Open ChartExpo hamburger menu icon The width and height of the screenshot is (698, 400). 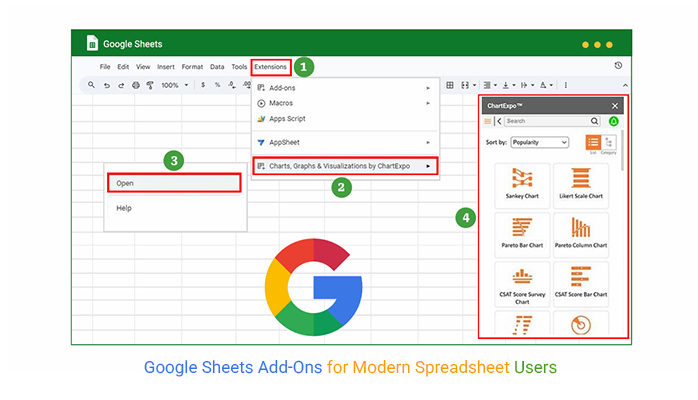click(488, 121)
